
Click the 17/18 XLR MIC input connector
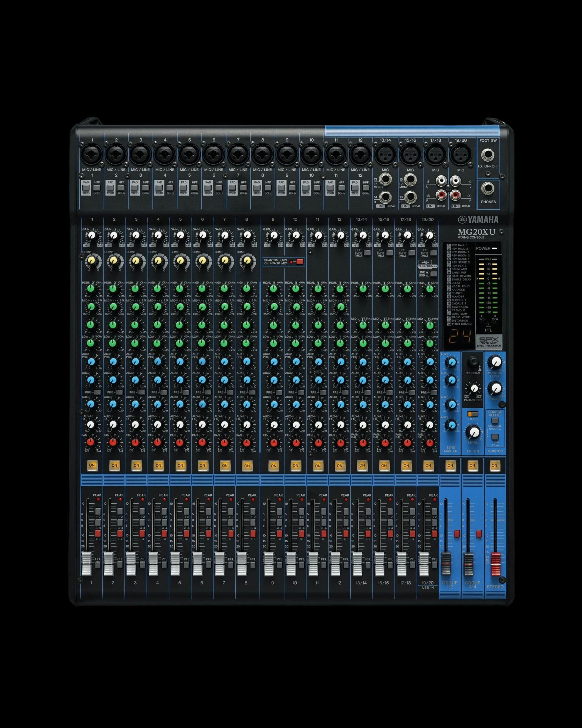tap(436, 154)
